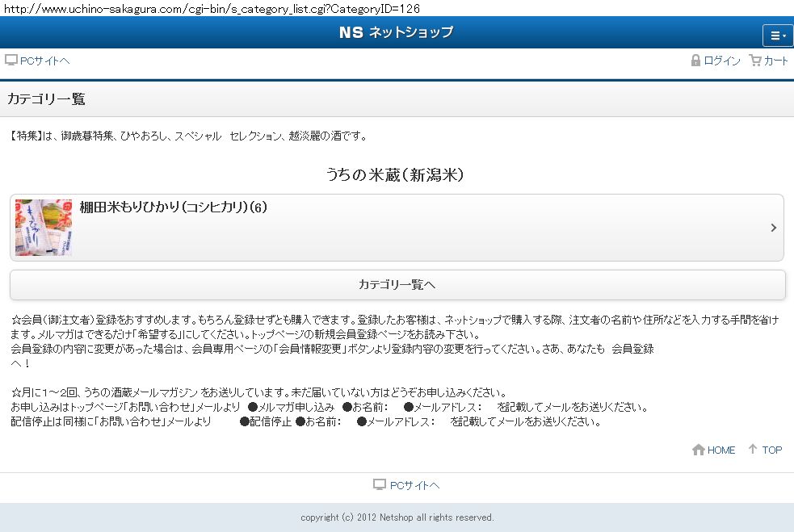Open the ログイン link text
Viewport: 794px width, 532px height.
[x=722, y=61]
